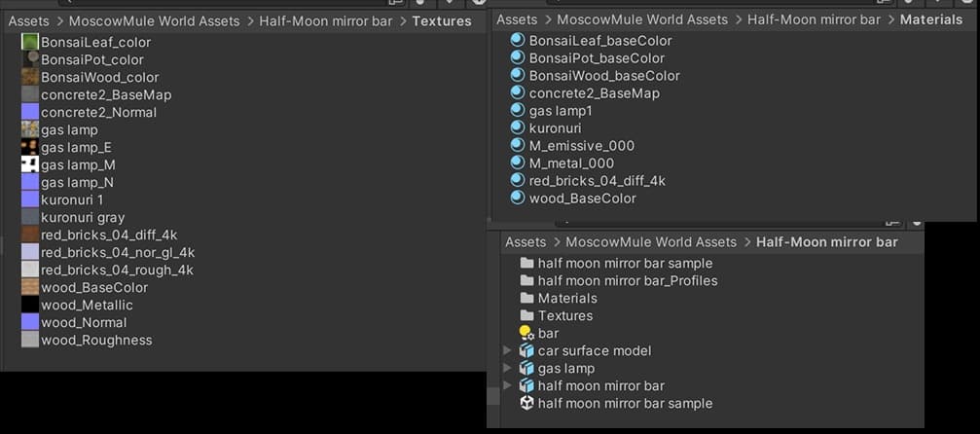The image size is (980, 434).
Task: Click the half moon mirror bar sample scene icon
Action: coord(526,403)
